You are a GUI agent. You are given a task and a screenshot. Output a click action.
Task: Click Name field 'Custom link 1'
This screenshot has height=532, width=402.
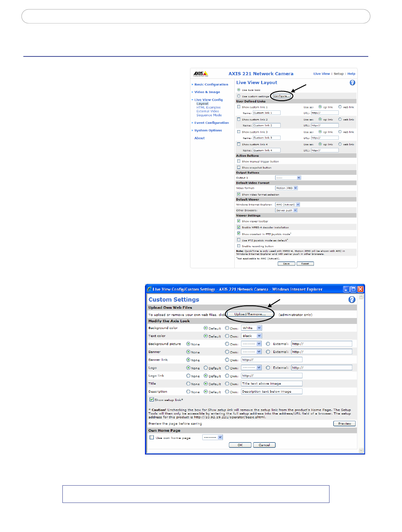266,113
